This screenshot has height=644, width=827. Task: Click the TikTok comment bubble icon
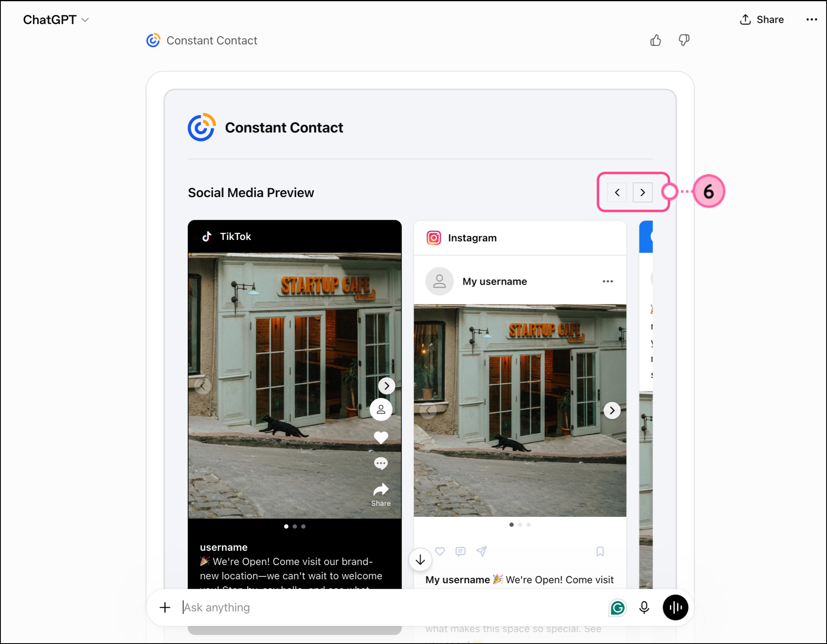pyautogui.click(x=381, y=464)
